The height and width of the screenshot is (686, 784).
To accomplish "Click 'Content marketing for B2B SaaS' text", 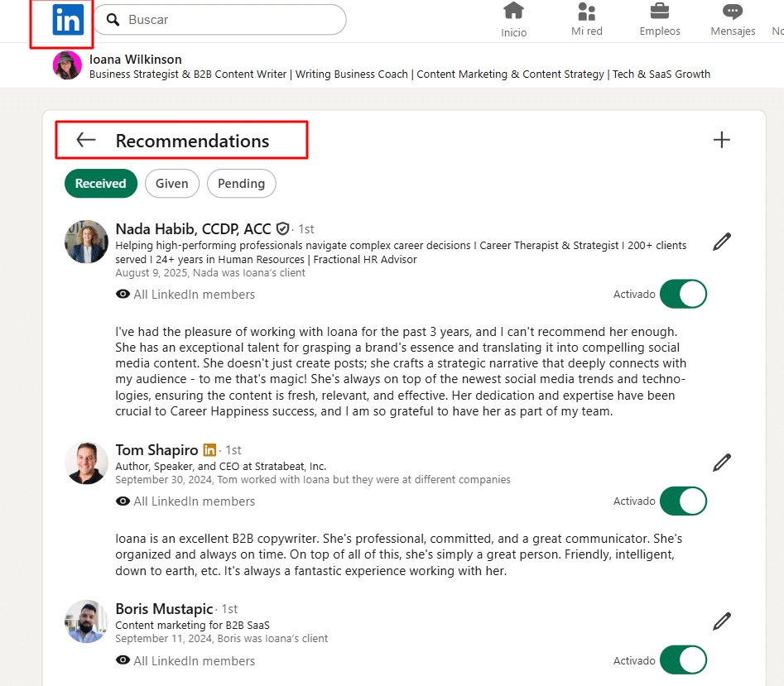I will click(193, 625).
